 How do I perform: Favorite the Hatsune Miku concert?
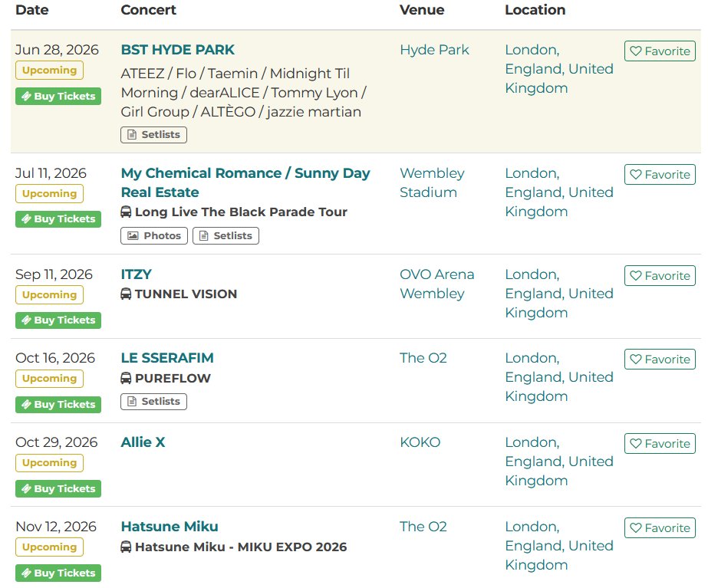[660, 527]
